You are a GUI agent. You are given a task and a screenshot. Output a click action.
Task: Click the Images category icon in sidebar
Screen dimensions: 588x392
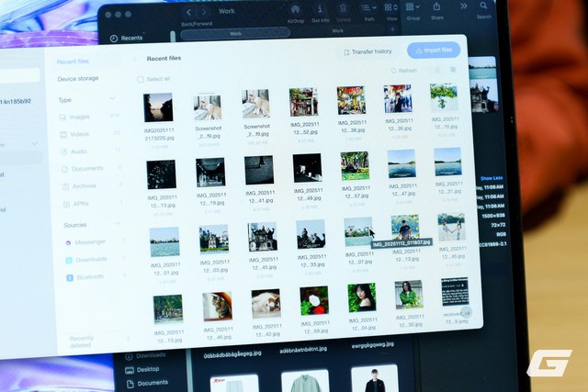point(62,117)
